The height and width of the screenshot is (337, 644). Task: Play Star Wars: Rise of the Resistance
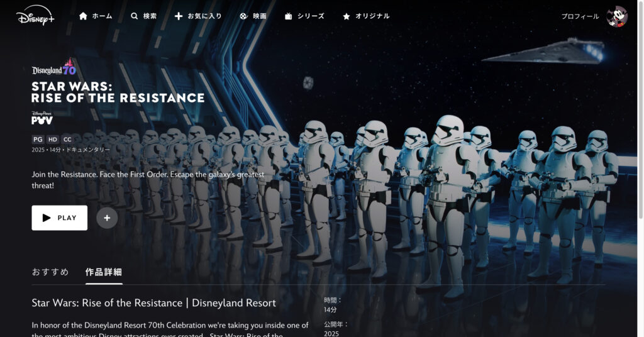[x=60, y=218]
